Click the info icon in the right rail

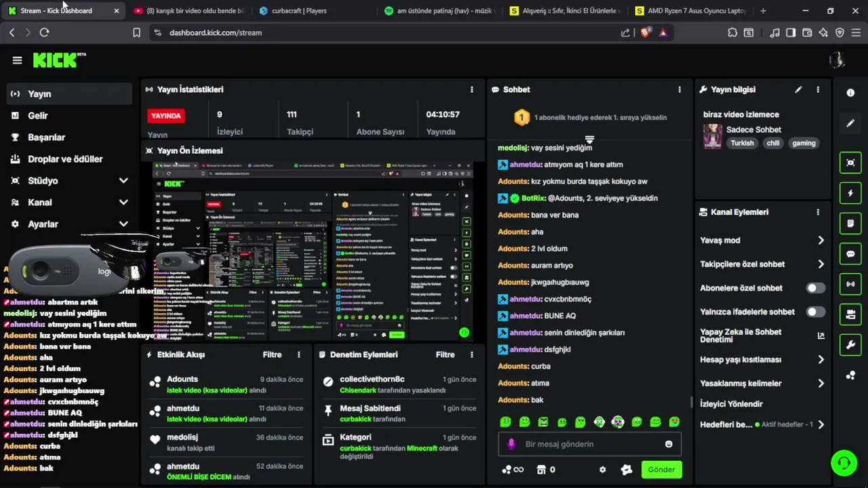point(850,93)
